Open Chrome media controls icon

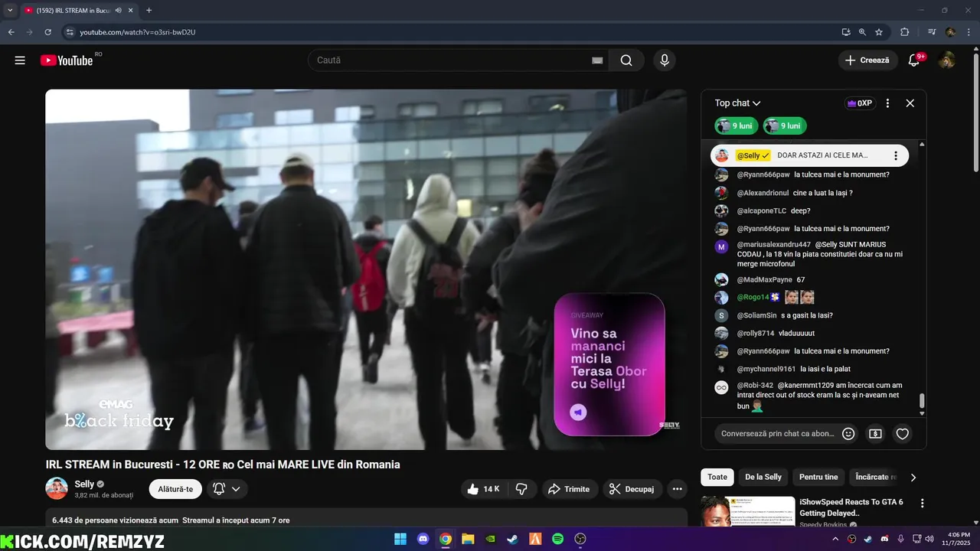(932, 32)
